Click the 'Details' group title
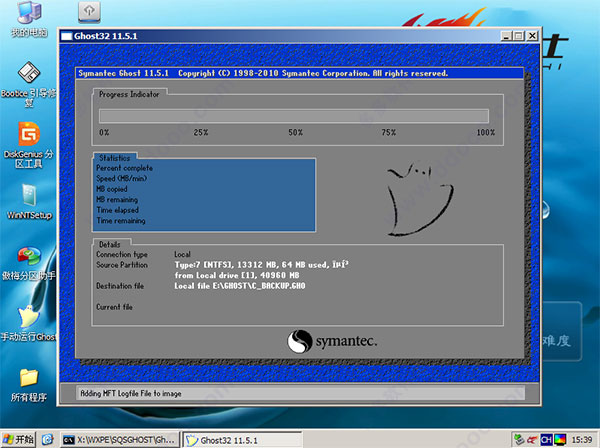The image size is (600, 448). click(109, 244)
